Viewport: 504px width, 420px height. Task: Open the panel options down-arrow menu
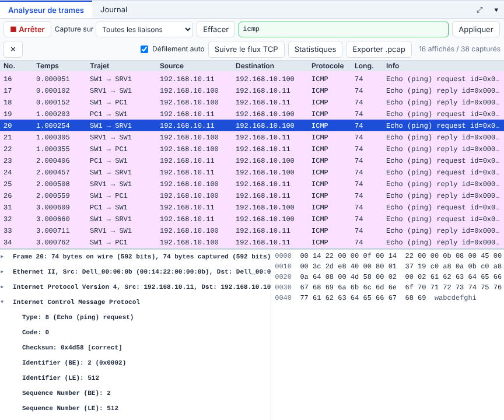click(x=496, y=10)
